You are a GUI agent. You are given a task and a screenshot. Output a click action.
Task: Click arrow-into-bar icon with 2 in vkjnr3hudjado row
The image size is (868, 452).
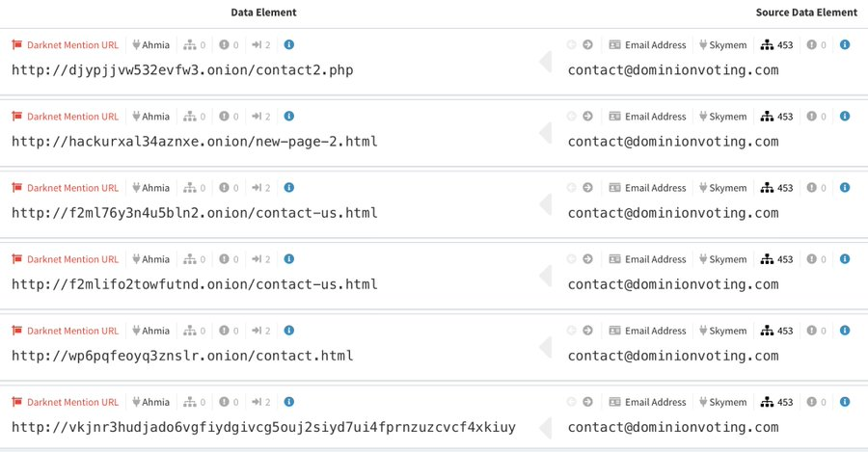[257, 402]
